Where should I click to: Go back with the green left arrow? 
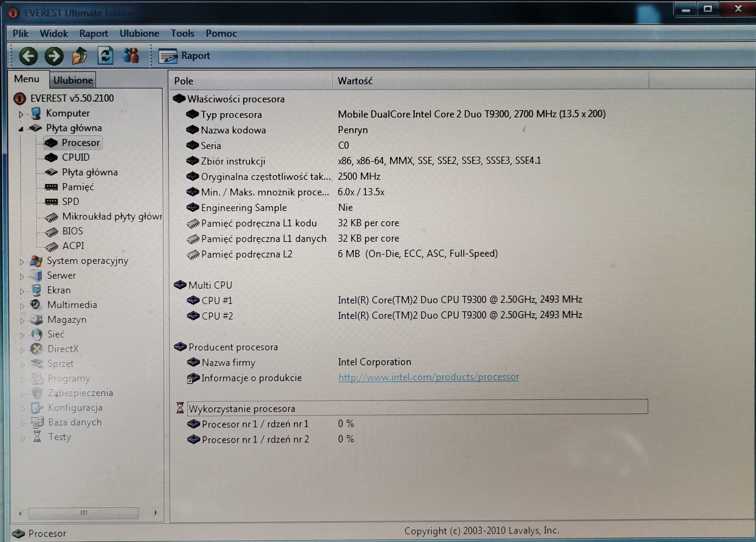coord(28,56)
